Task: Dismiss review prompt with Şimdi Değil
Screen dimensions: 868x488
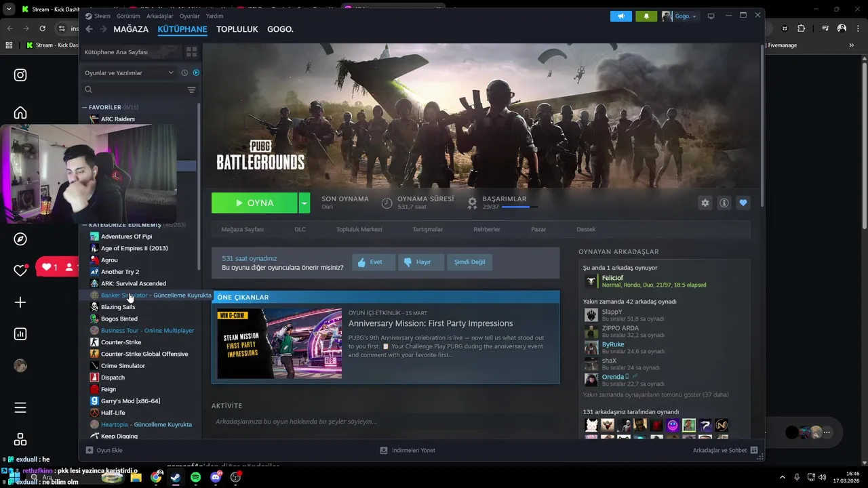Action: [470, 262]
